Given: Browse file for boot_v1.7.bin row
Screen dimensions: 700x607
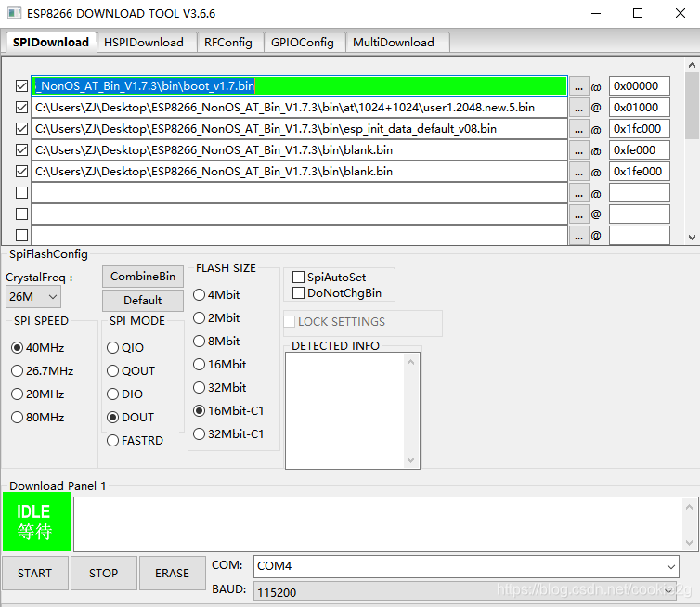Looking at the screenshot, I should [x=578, y=86].
